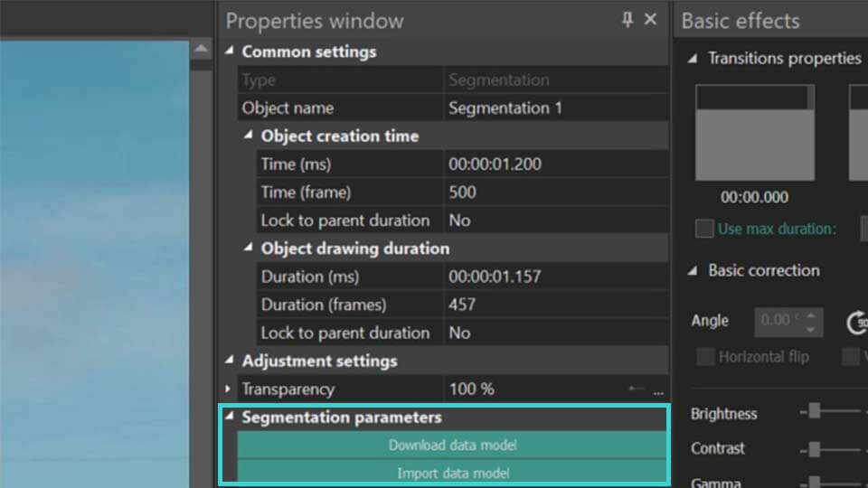Adjust the Gamma slider handle
The image size is (868, 488).
click(x=815, y=483)
